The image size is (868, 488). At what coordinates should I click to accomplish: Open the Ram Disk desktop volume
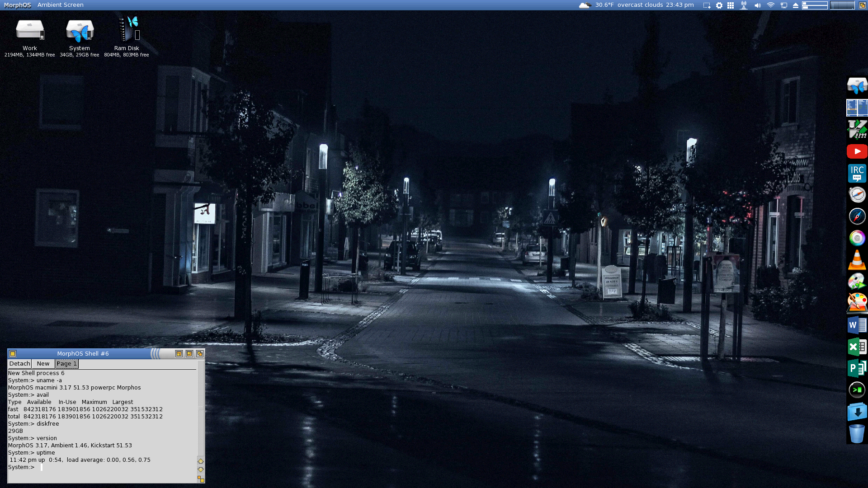(x=127, y=31)
